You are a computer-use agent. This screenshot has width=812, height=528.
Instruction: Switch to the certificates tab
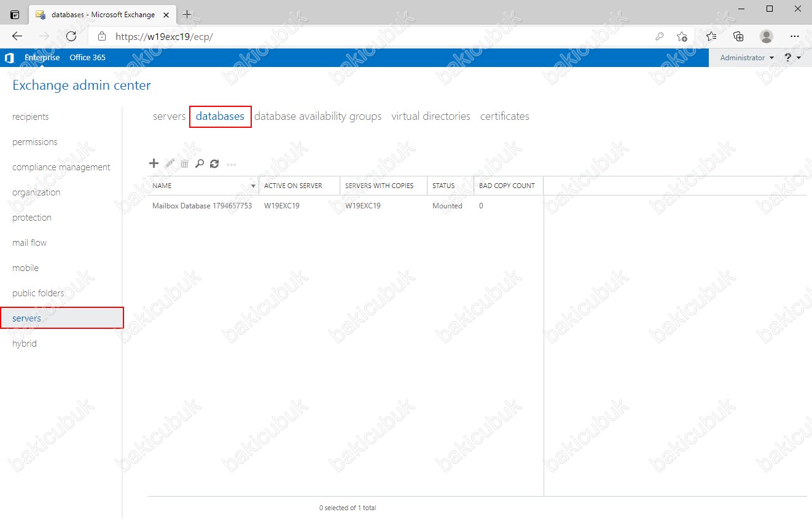[x=504, y=116]
